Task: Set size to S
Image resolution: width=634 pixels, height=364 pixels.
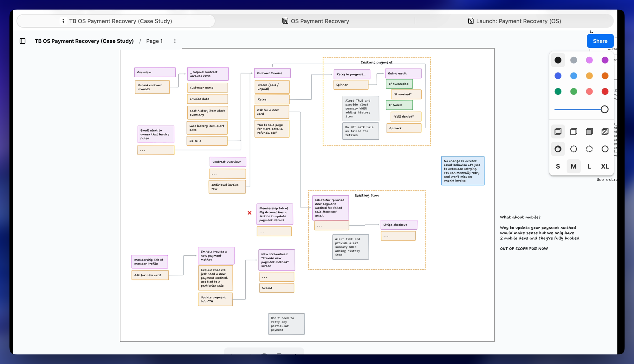Action: pos(558,166)
